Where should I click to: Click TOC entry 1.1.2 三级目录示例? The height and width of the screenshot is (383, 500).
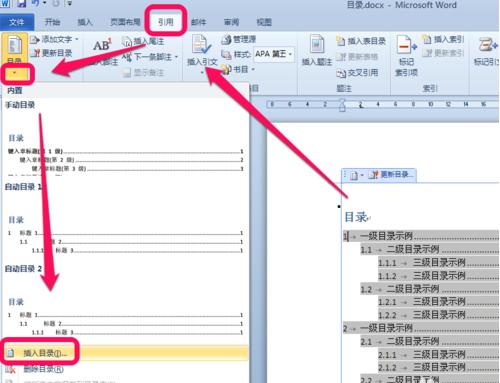pyautogui.click(x=438, y=276)
